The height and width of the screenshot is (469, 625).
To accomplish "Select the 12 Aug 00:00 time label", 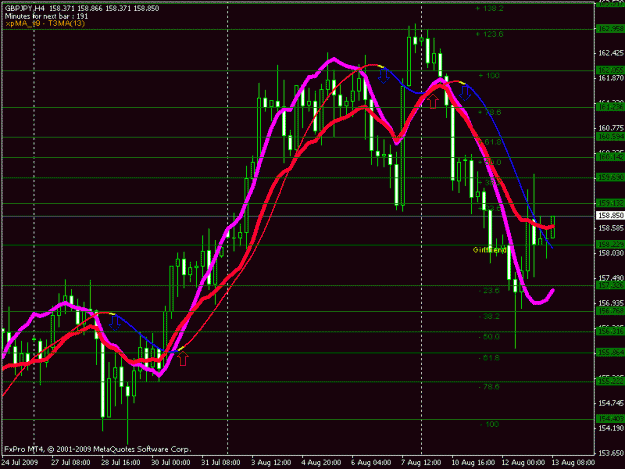I will pos(523,463).
